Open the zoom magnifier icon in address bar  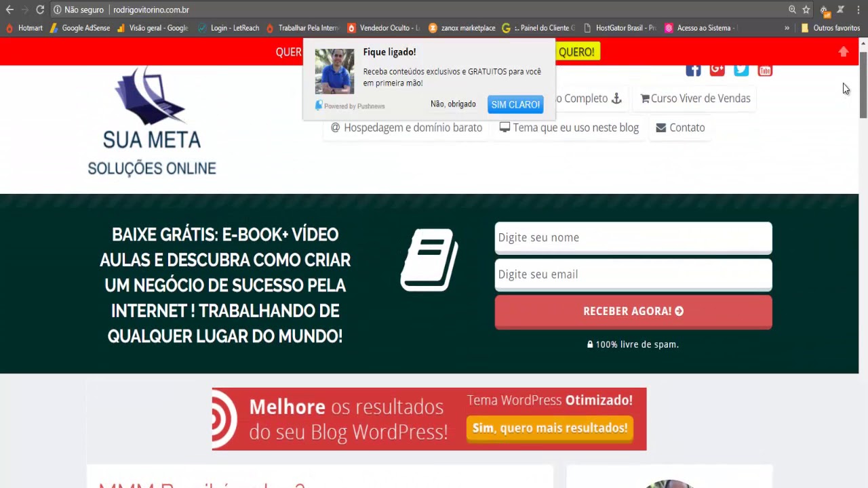point(792,9)
